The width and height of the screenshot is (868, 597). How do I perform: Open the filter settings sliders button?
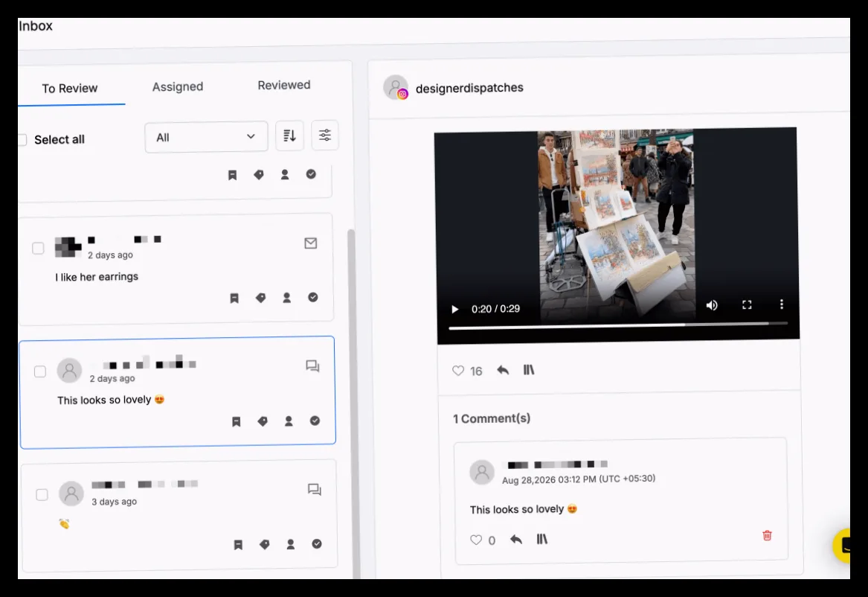[325, 135]
